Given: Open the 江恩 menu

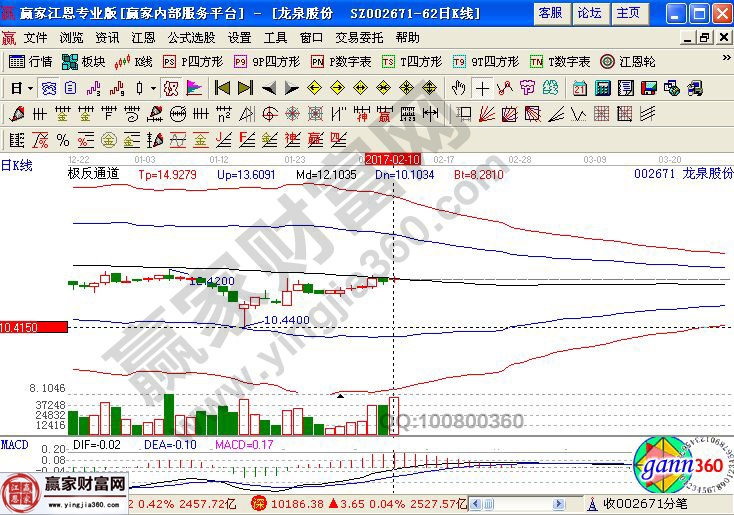Looking at the screenshot, I should [x=143, y=38].
